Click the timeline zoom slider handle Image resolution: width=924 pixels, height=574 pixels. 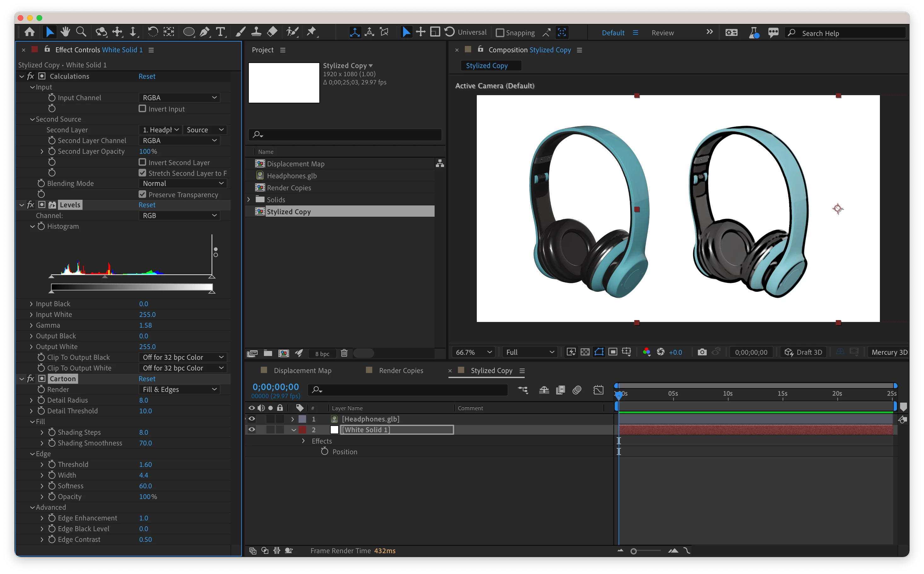(x=633, y=551)
